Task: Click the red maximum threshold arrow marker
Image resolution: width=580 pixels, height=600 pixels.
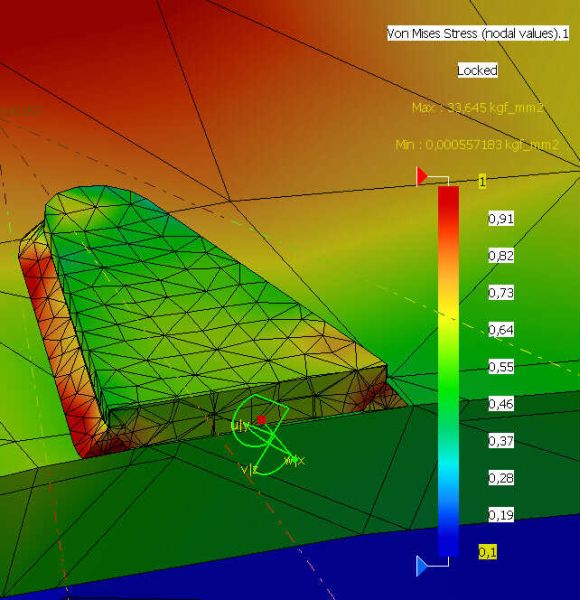Action: coord(422,176)
